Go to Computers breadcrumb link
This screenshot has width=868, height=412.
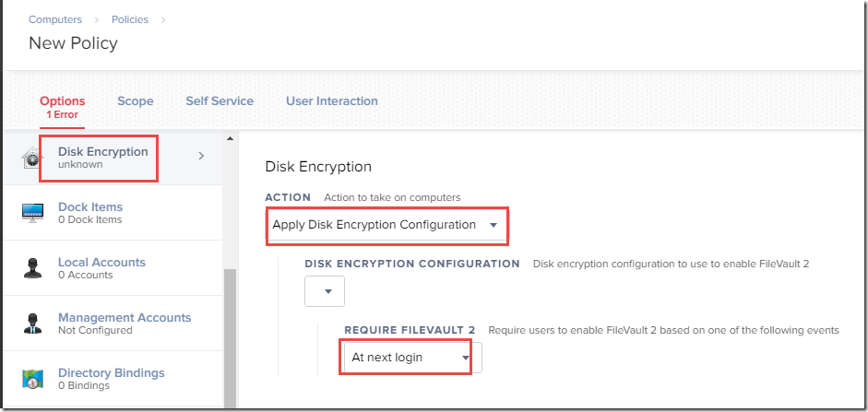[x=55, y=19]
